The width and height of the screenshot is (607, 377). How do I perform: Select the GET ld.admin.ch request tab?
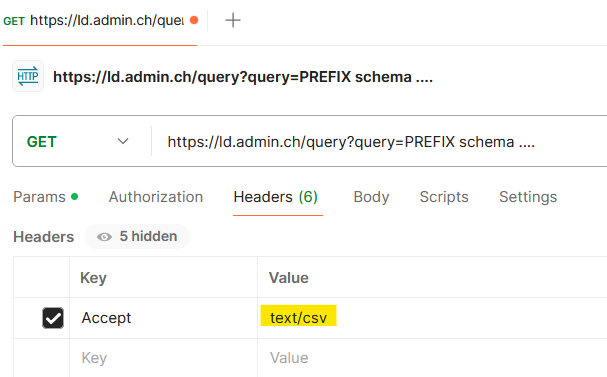(x=100, y=21)
